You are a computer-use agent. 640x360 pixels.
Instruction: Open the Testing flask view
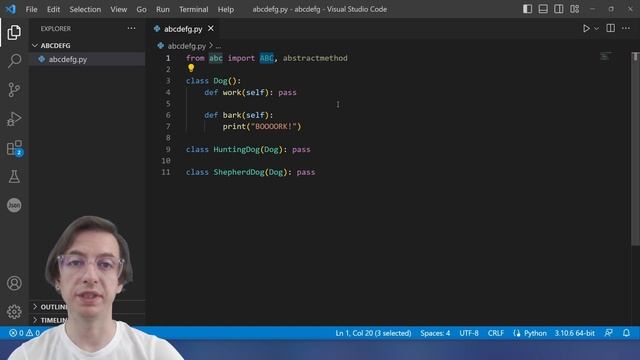pos(14,176)
